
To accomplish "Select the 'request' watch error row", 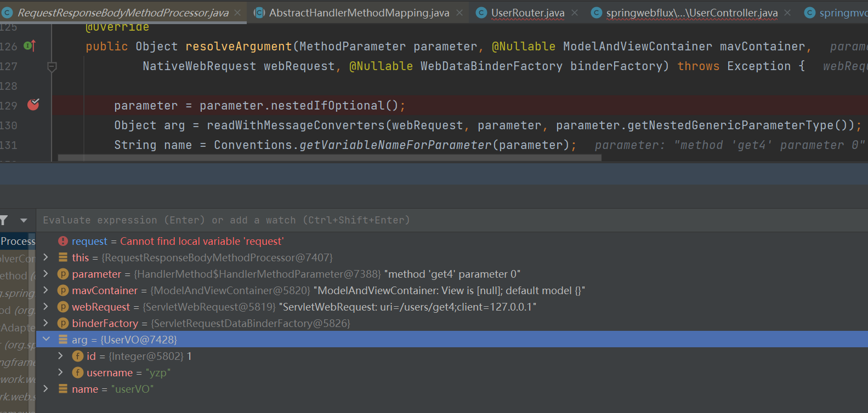I will (452, 241).
